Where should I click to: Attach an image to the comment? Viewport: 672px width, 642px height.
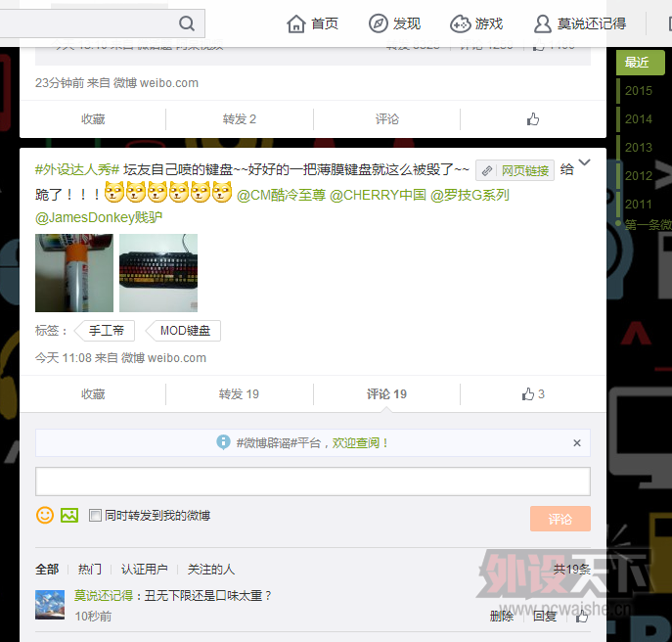[x=69, y=515]
